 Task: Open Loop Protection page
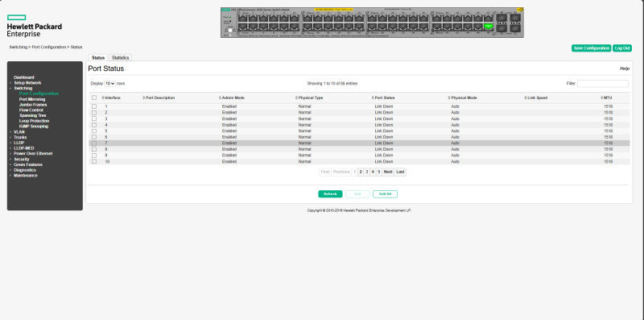click(x=34, y=121)
